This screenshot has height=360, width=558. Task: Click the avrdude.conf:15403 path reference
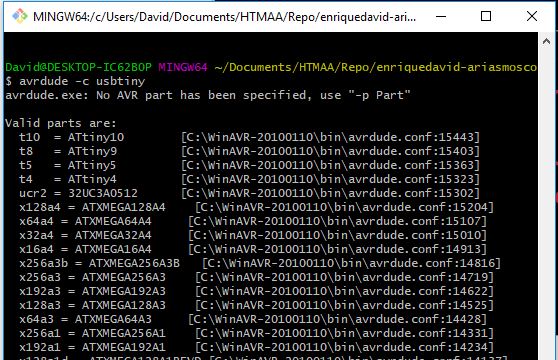point(330,151)
